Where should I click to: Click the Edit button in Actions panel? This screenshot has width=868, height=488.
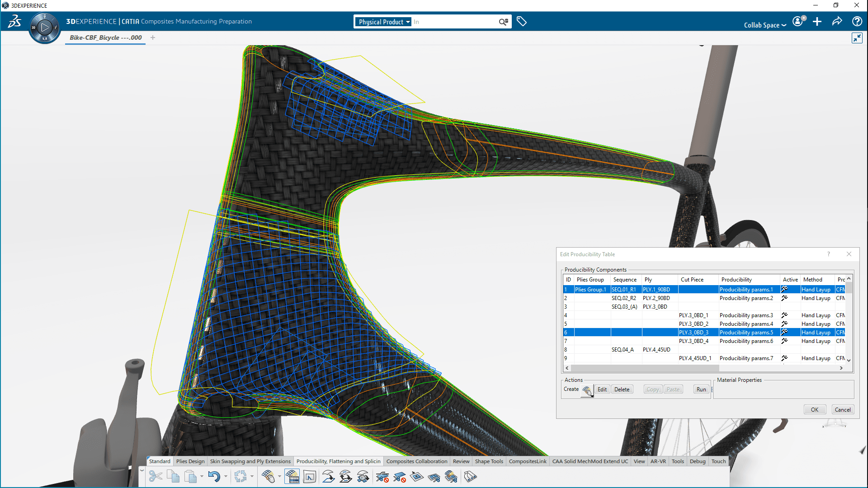[602, 389]
